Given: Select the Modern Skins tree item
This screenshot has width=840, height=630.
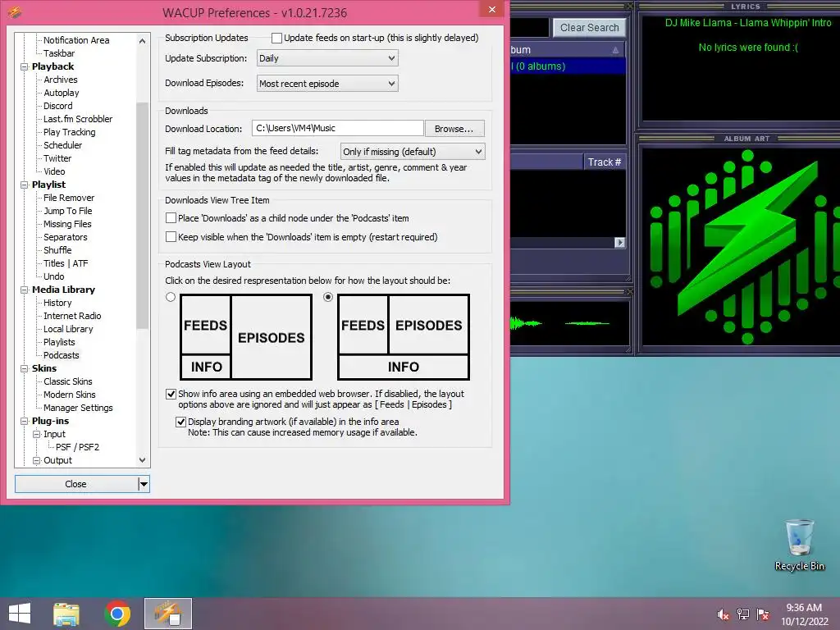Looking at the screenshot, I should (x=69, y=395).
